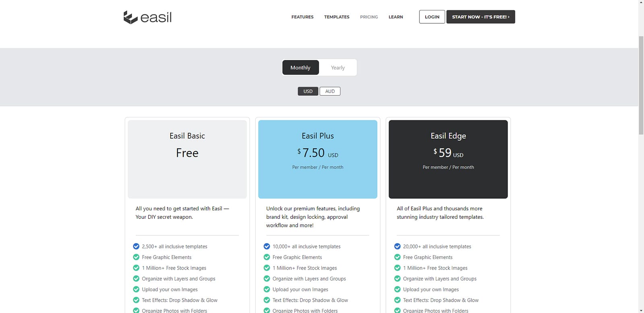The image size is (644, 313).
Task: Click Edge plan Upload your own Images checkmark
Action: (x=397, y=289)
